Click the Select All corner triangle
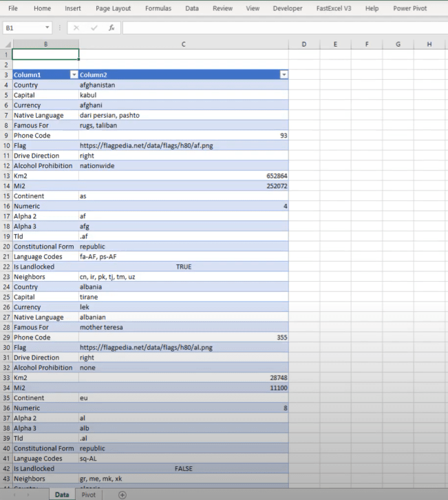448x500 pixels. tap(8, 44)
